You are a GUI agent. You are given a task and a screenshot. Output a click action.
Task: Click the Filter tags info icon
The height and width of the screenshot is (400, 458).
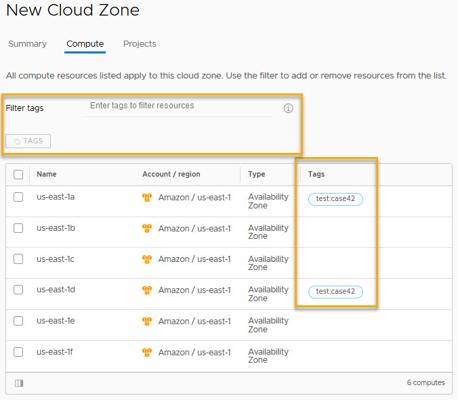click(x=288, y=108)
